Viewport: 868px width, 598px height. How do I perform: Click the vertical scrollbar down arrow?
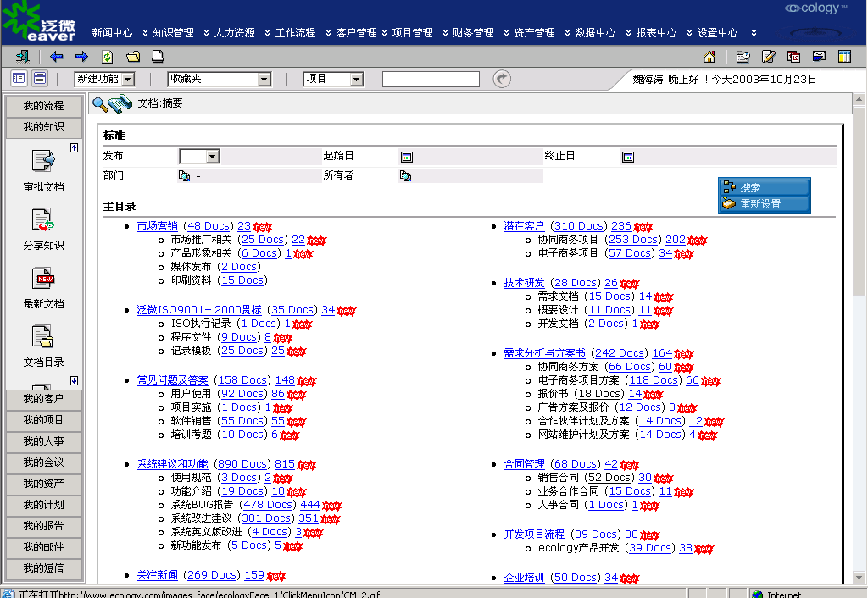coord(860,577)
